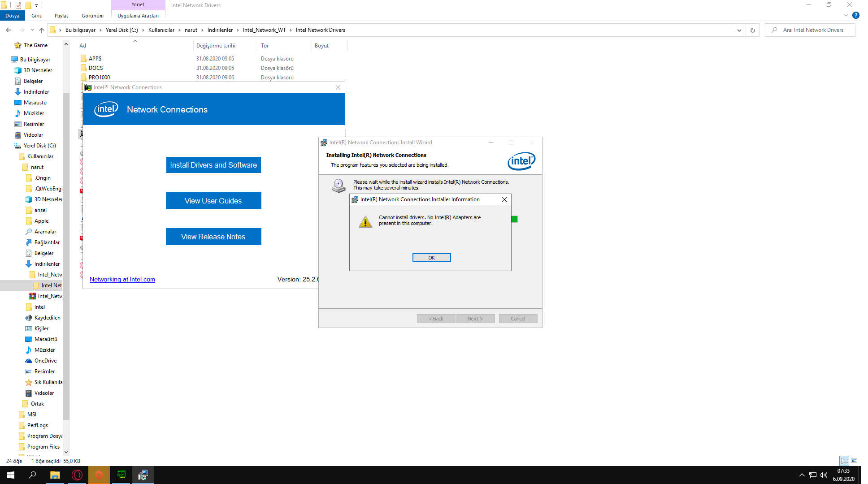The height and width of the screenshot is (484, 868).
Task: Open View Release Notes
Action: (213, 237)
